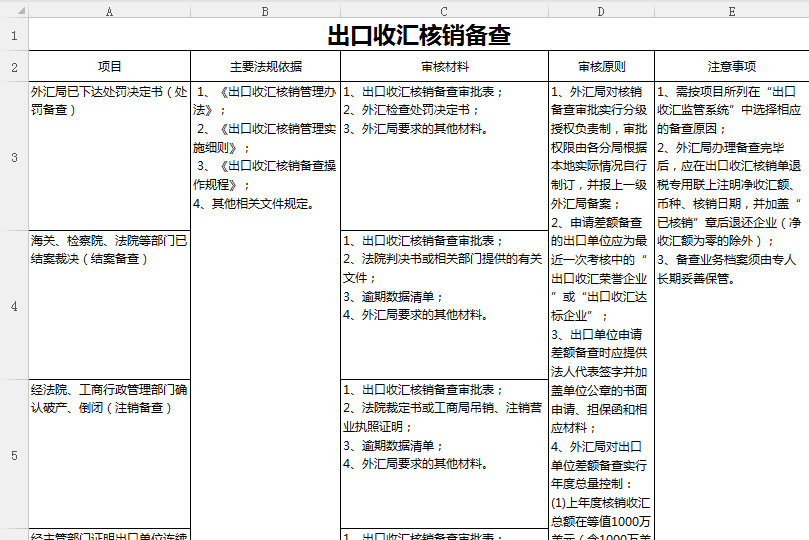Click the title cell 出口收汇核销备查
Screen dimensions: 809x540
coord(418,36)
